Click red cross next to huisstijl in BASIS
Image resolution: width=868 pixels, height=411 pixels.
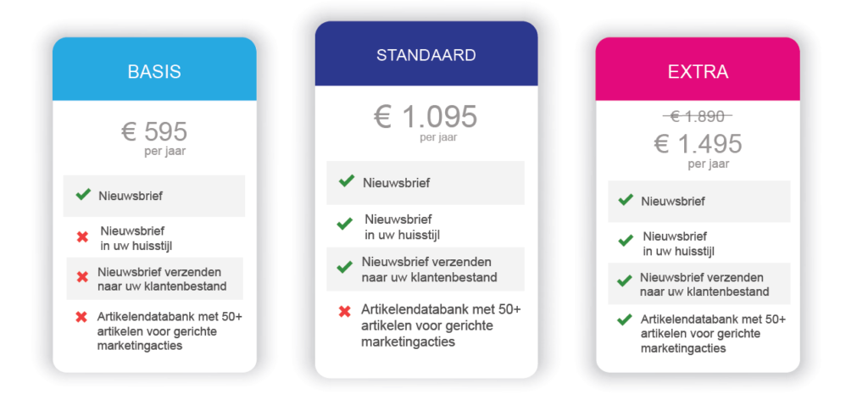[x=82, y=237]
